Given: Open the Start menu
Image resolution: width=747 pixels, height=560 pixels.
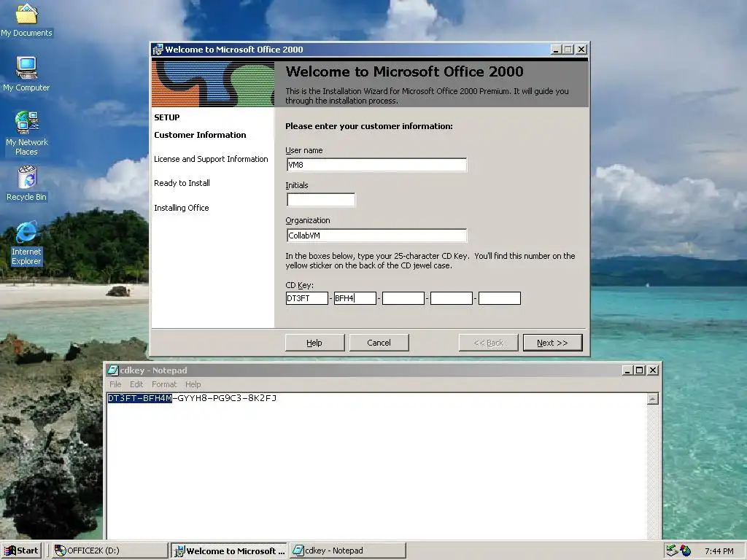Looking at the screenshot, I should (21, 551).
